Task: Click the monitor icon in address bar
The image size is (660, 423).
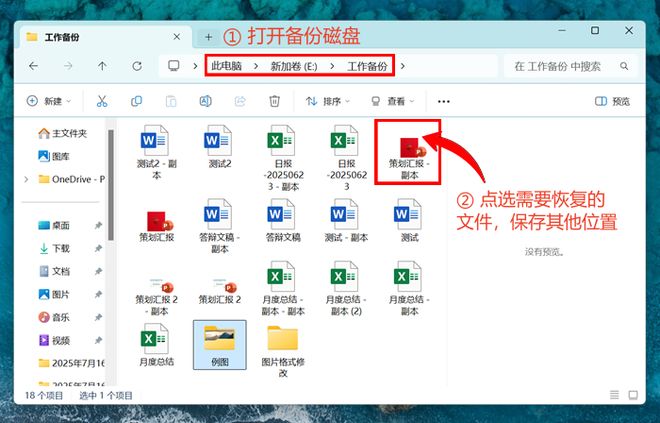Action: click(173, 66)
